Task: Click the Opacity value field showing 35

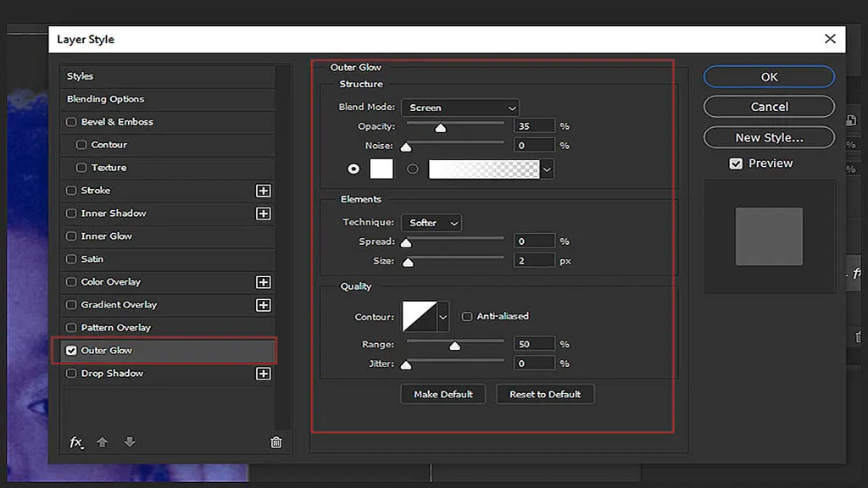Action: 534,126
